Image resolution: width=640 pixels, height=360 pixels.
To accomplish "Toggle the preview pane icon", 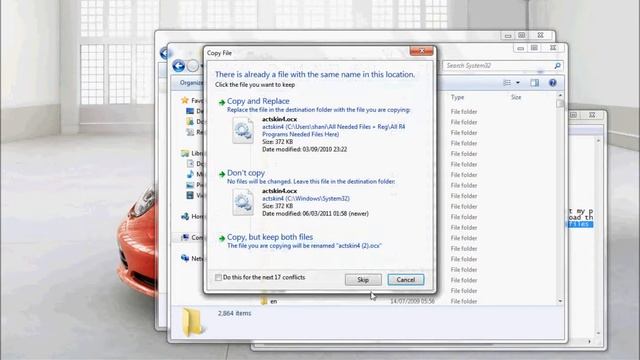I will (x=534, y=83).
